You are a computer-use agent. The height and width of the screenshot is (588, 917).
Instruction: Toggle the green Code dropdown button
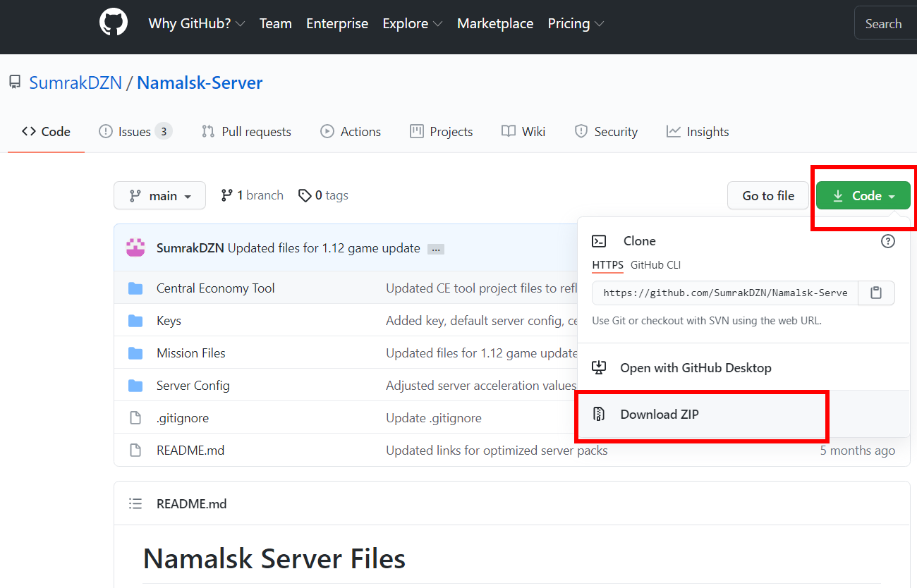pyautogui.click(x=863, y=195)
